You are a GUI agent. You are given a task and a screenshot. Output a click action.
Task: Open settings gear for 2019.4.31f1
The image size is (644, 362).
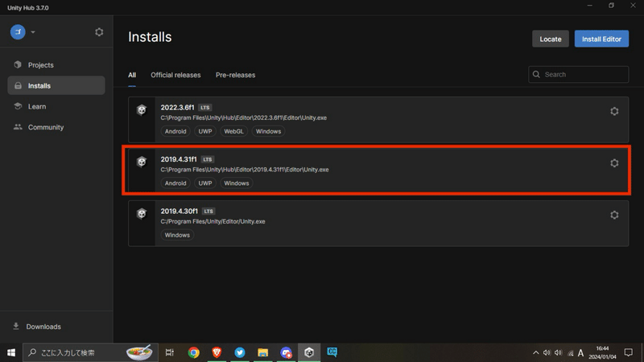pos(614,163)
